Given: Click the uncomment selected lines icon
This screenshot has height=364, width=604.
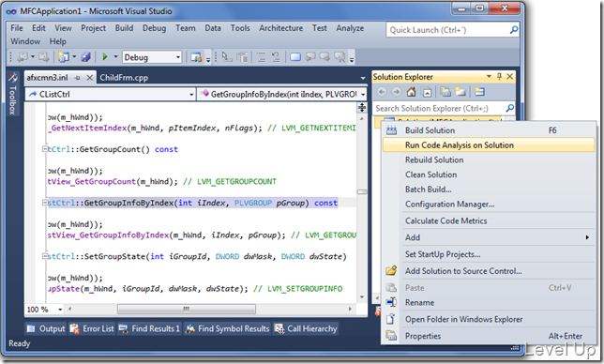Looking at the screenshot, I should tap(276, 57).
